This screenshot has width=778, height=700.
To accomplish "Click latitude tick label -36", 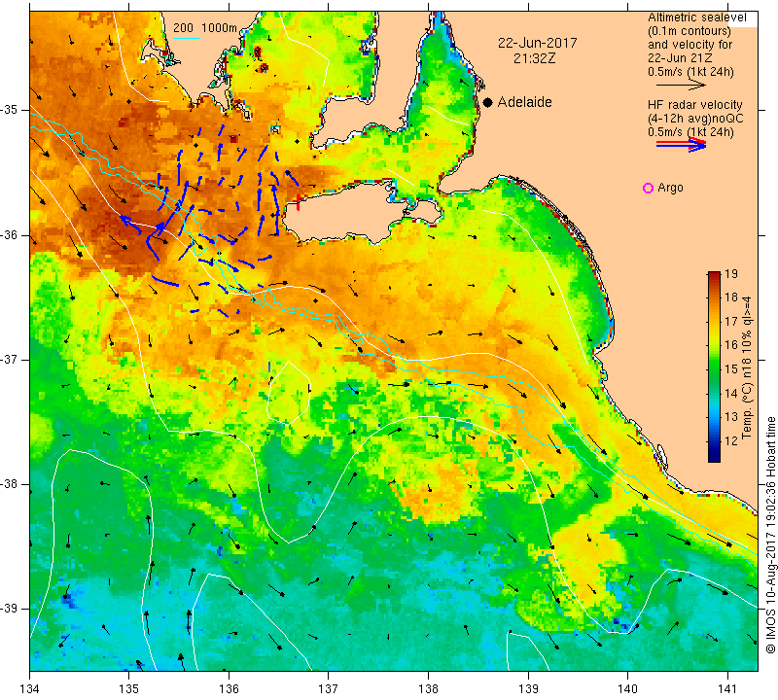I will [10, 235].
